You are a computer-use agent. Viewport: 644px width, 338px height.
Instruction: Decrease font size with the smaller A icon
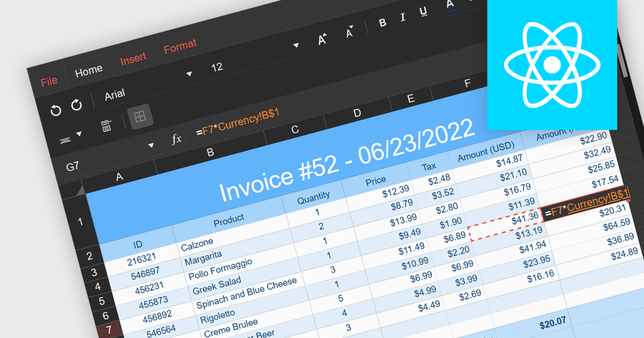pyautogui.click(x=350, y=32)
